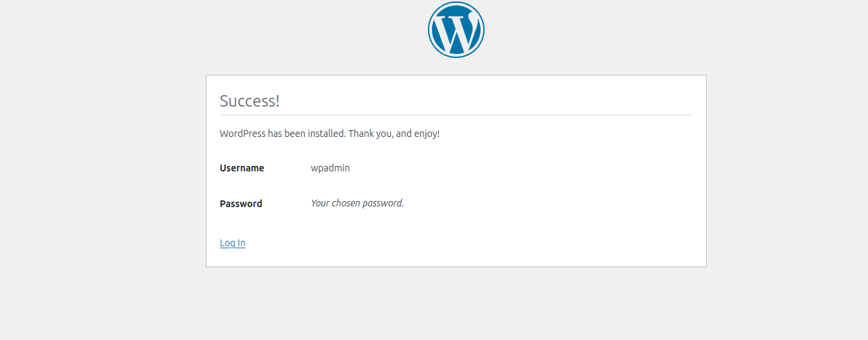Image resolution: width=868 pixels, height=340 pixels.
Task: Click the word 'has' in the message
Action: click(x=275, y=134)
